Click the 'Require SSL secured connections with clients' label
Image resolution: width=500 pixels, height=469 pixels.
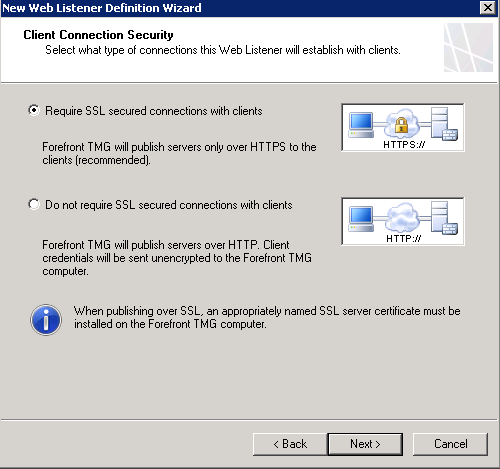pyautogui.click(x=154, y=111)
